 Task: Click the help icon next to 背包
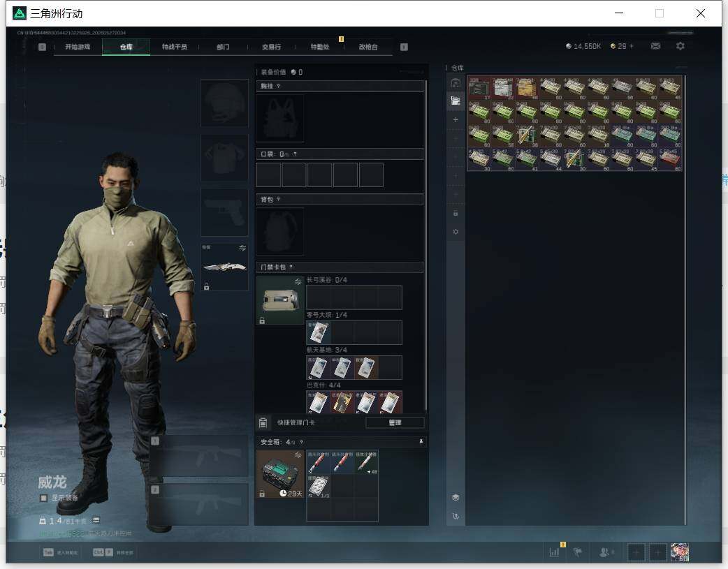[x=278, y=199]
